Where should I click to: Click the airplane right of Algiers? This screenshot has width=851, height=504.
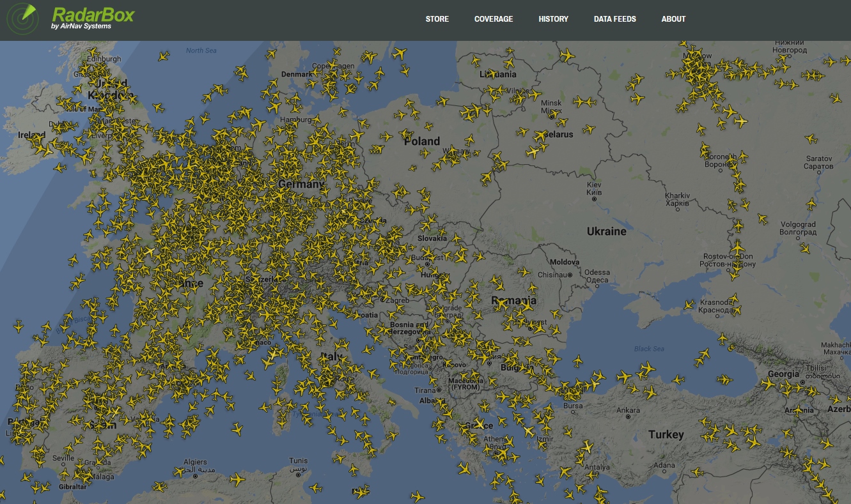pos(237,478)
